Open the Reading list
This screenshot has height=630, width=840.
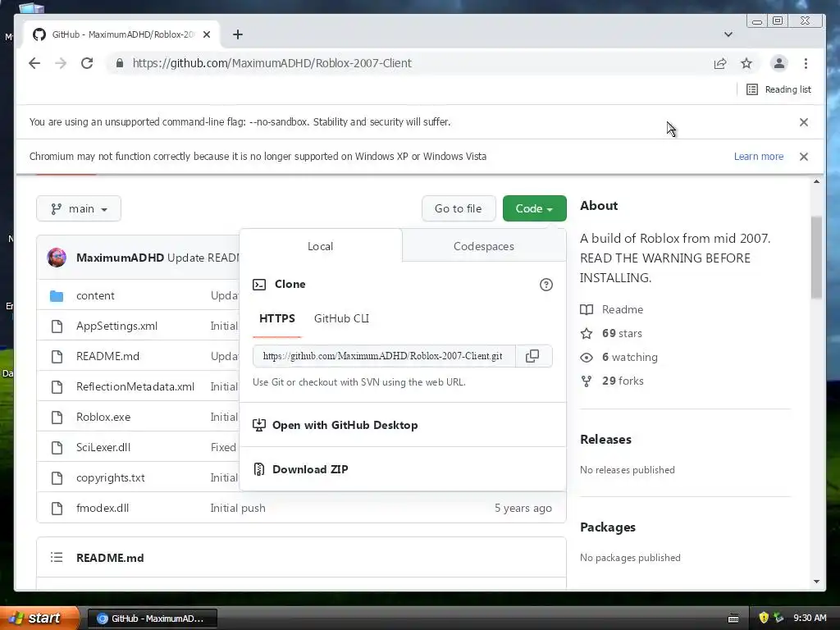pos(779,89)
